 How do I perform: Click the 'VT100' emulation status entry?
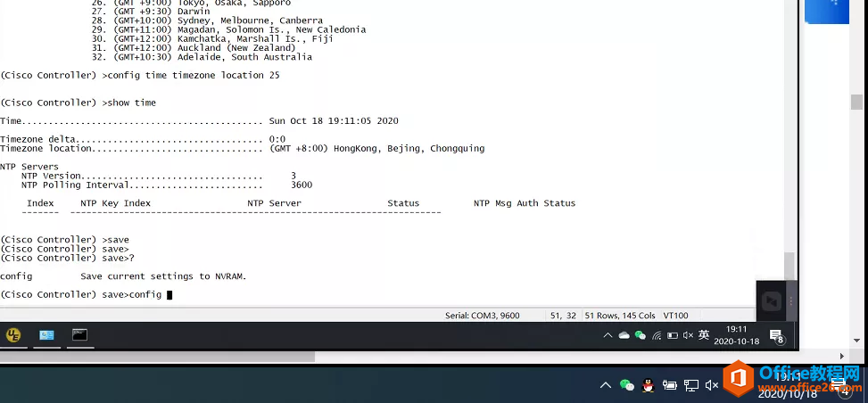click(x=675, y=316)
